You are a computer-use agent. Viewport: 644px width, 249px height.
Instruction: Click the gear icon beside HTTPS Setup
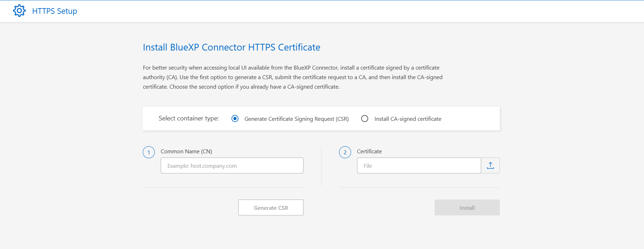tap(19, 11)
